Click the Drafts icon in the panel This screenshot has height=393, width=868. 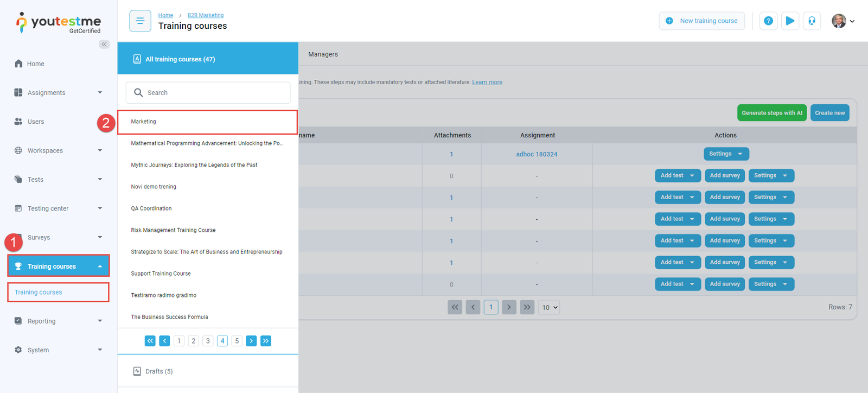click(137, 371)
